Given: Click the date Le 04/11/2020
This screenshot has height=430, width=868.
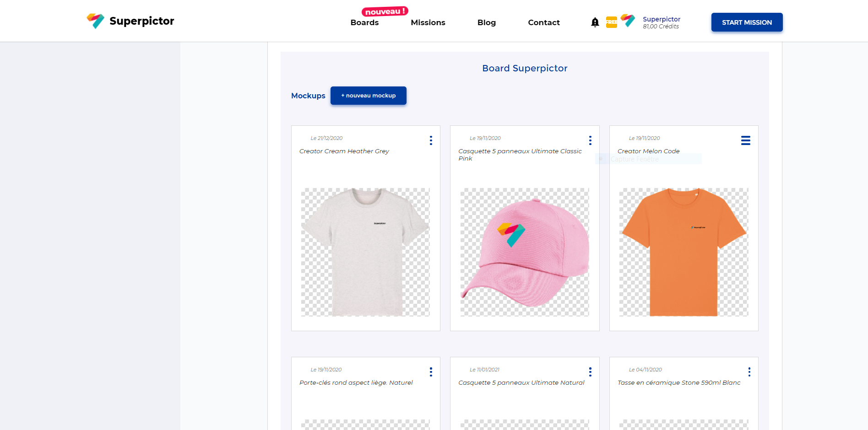Looking at the screenshot, I should pyautogui.click(x=645, y=370).
